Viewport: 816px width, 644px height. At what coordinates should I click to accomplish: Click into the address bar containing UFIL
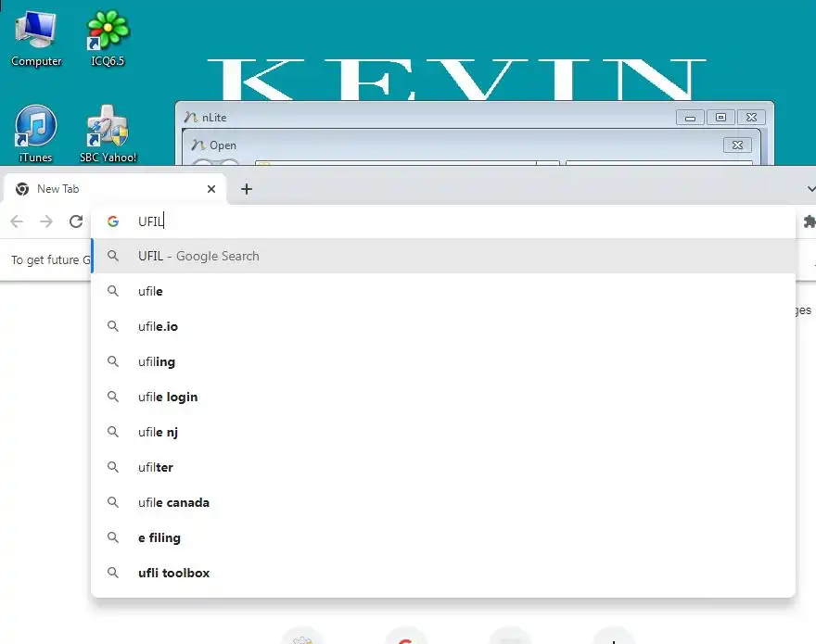pyautogui.click(x=442, y=221)
